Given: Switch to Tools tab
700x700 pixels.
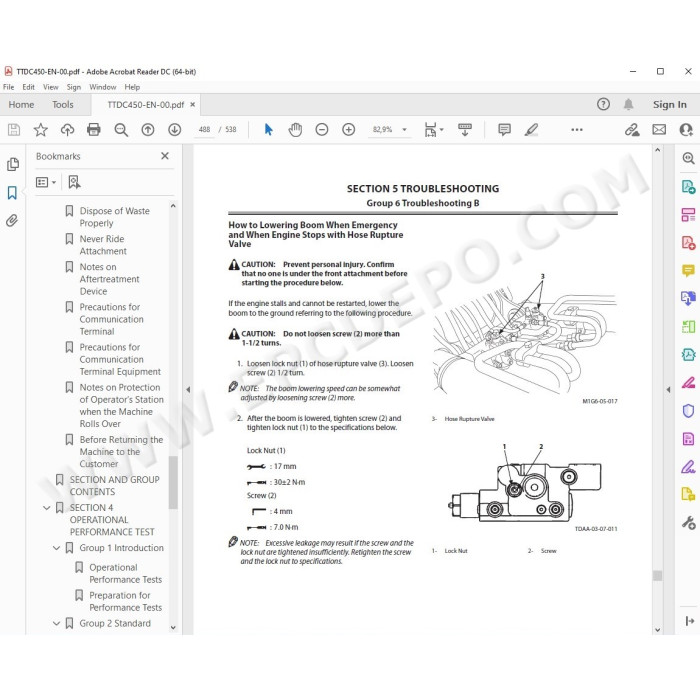Looking at the screenshot, I should [62, 104].
